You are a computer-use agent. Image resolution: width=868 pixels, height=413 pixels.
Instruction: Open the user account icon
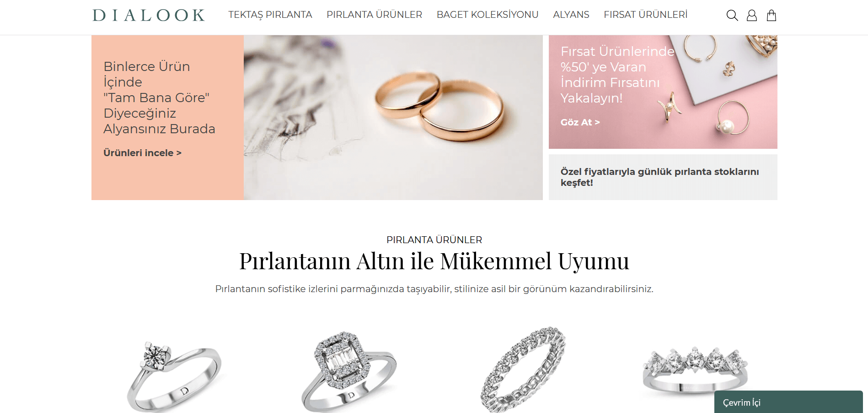pos(752,16)
